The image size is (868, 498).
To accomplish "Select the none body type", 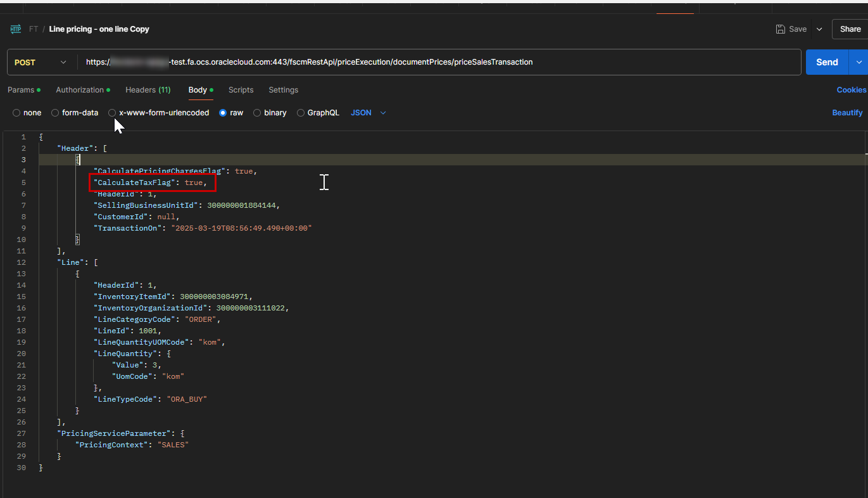I will click(16, 113).
